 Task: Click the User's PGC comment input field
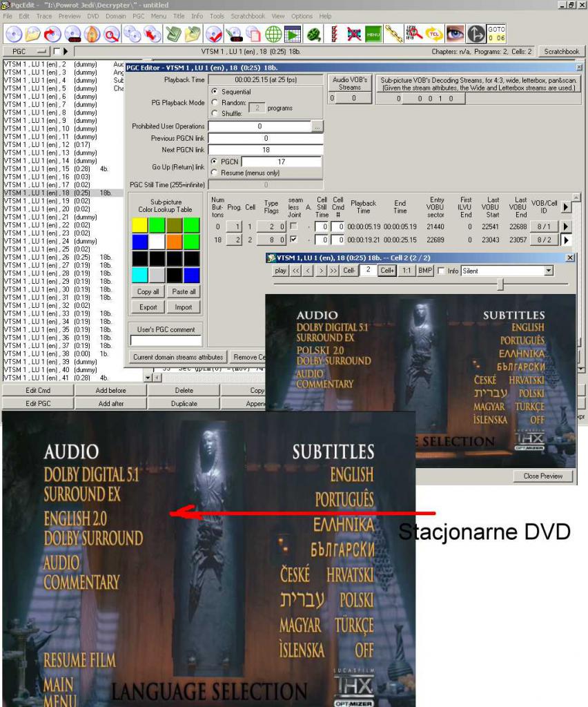coord(166,340)
